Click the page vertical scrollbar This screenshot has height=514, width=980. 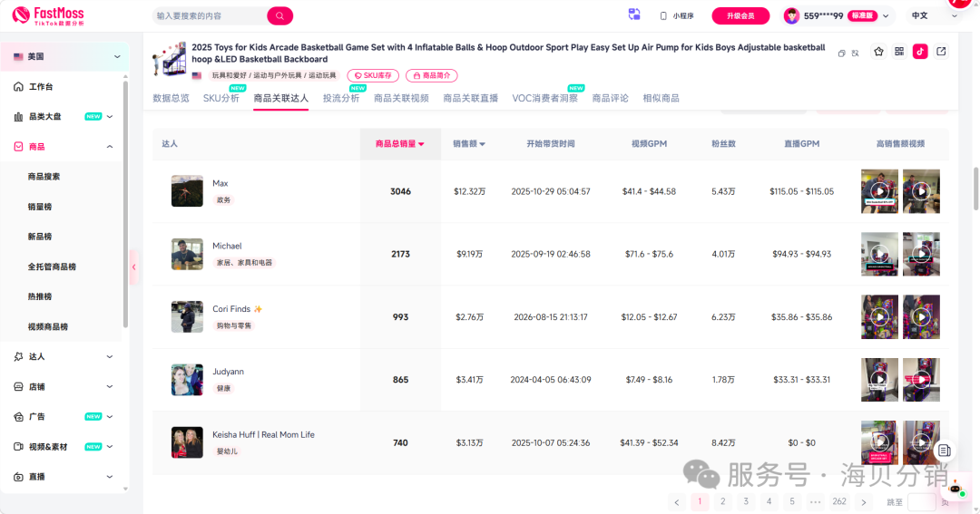(x=975, y=188)
